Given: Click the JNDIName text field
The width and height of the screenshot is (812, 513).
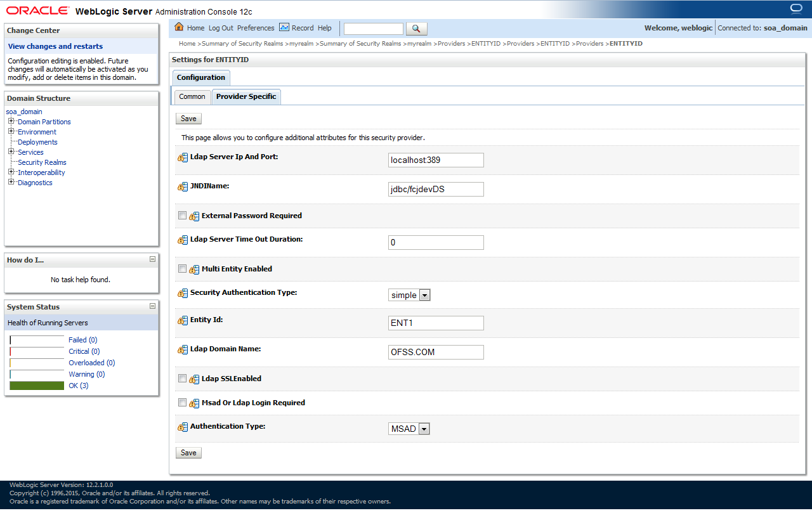Looking at the screenshot, I should (436, 189).
